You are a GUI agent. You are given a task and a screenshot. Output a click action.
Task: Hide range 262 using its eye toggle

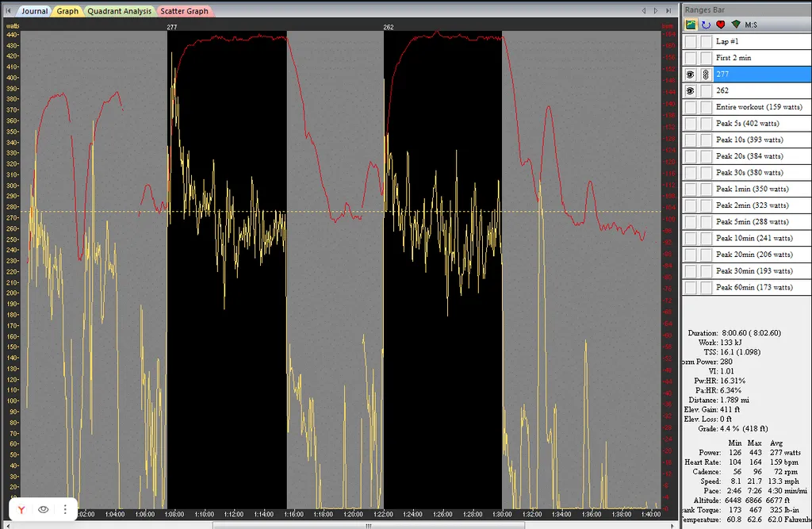coord(691,90)
